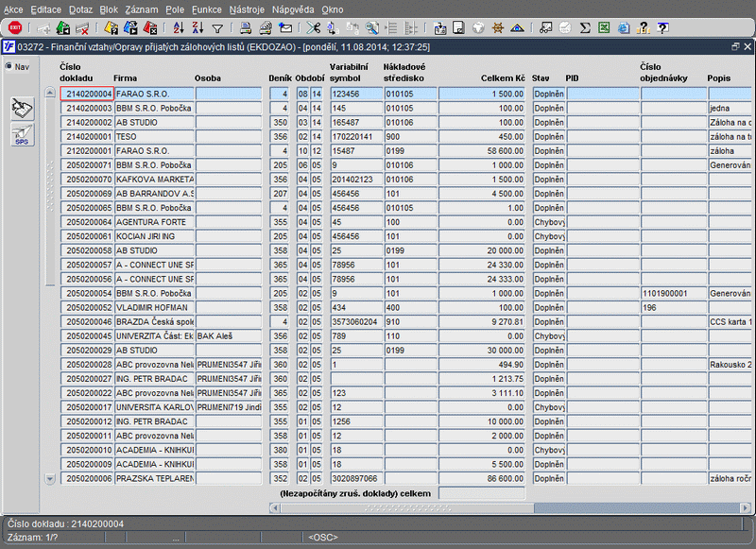Click the red cancel-query folder icon
Viewport: 756px width, 549px height.
(150, 28)
